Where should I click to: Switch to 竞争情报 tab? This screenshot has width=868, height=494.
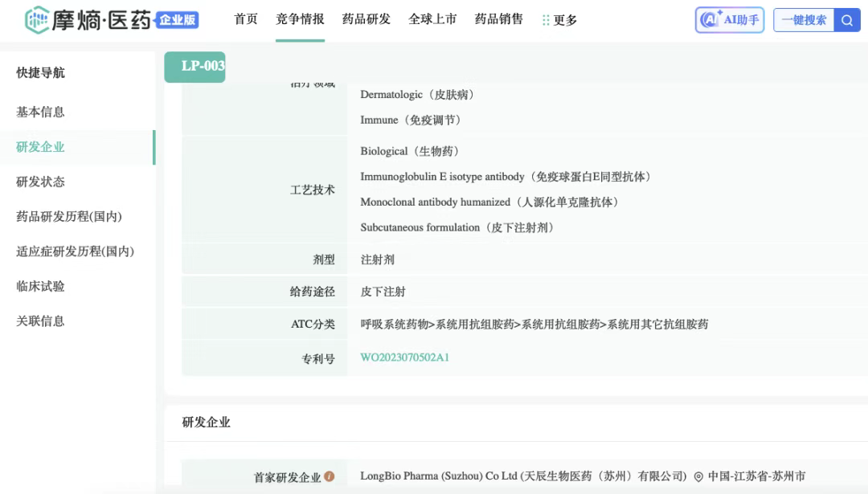click(x=300, y=19)
